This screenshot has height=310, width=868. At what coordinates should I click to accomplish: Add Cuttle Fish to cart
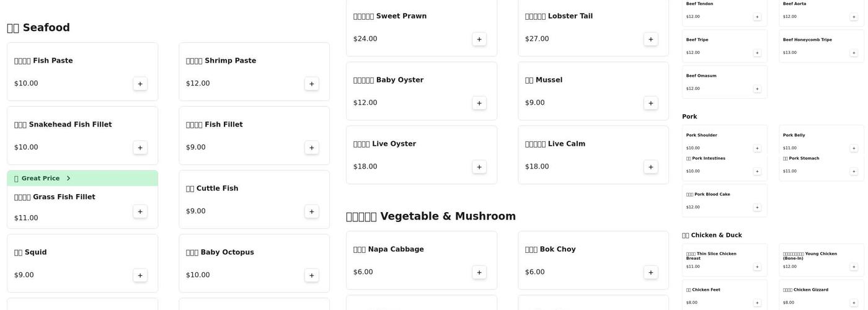[x=312, y=211]
